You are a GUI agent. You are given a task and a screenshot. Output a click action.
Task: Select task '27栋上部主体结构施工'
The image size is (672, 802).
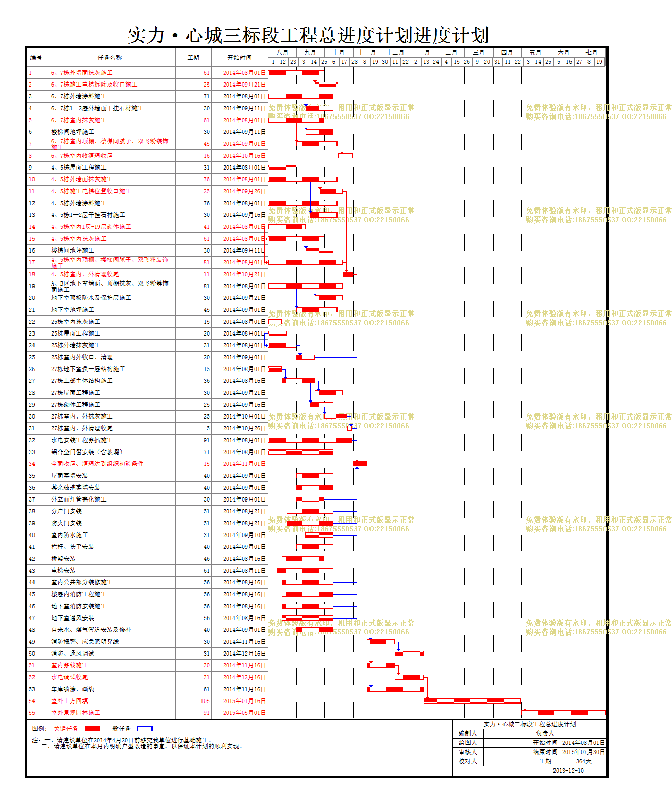click(x=81, y=381)
